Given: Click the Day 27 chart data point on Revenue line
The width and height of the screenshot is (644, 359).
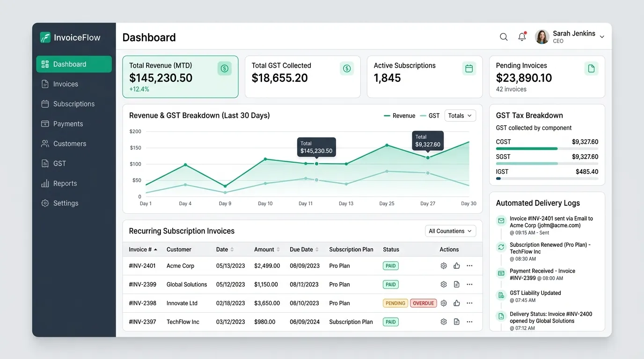Looking at the screenshot, I should pos(428,158).
